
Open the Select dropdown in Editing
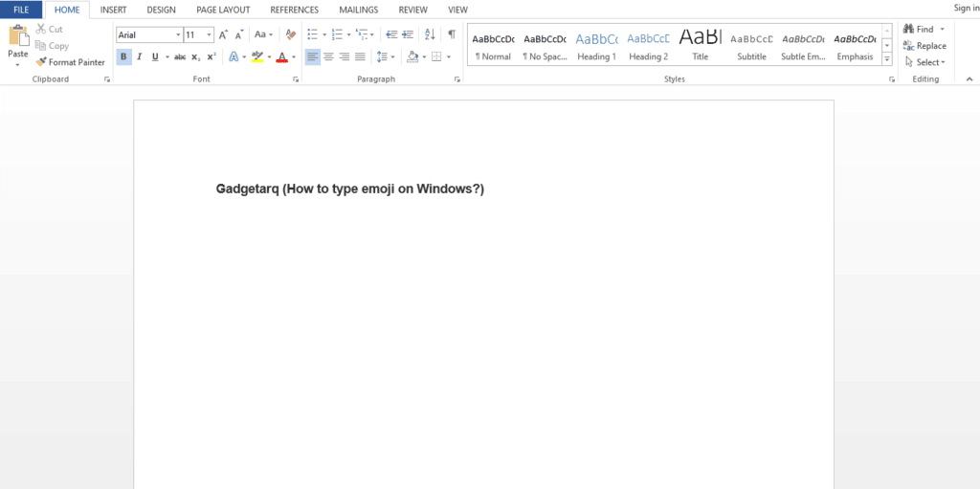(x=925, y=62)
